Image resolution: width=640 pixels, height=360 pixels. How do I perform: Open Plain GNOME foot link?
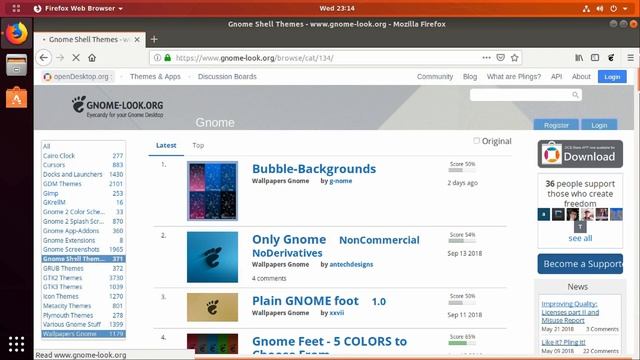tap(305, 301)
